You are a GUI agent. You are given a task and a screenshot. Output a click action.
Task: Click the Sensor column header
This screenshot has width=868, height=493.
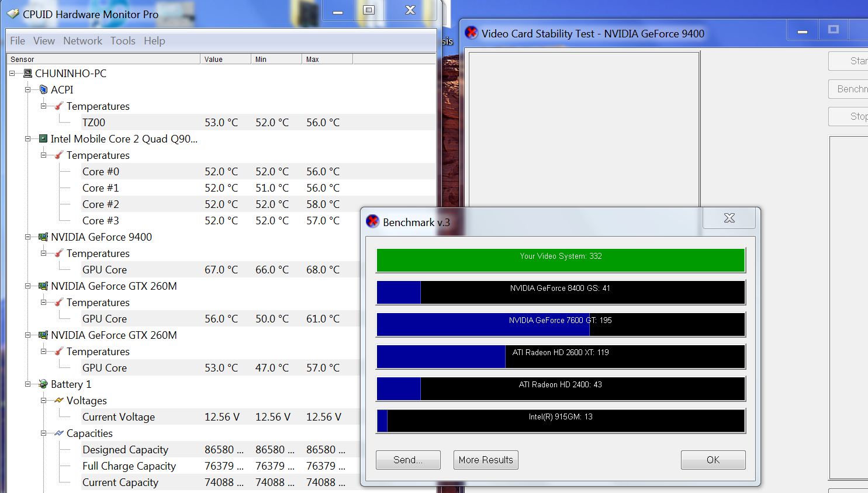tap(103, 59)
